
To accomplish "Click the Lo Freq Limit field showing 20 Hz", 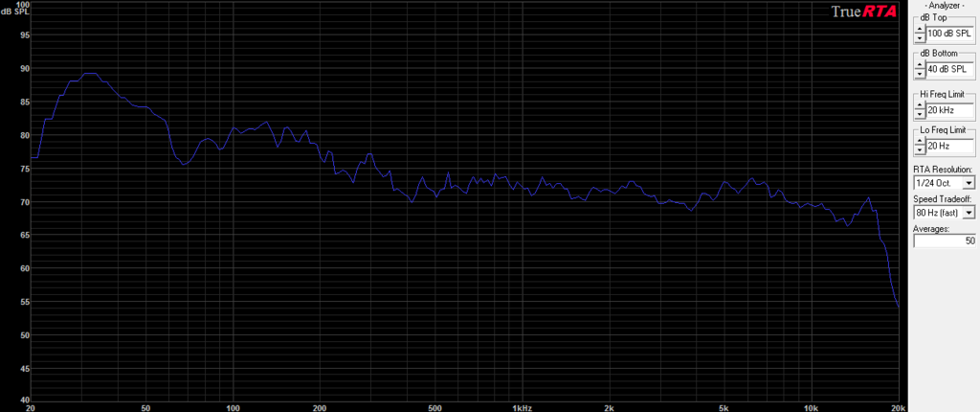I will [948, 146].
